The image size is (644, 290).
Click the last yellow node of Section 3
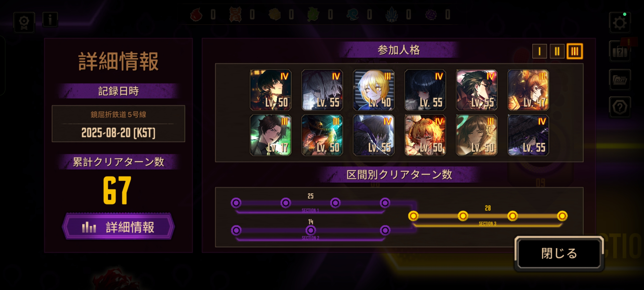pos(562,216)
